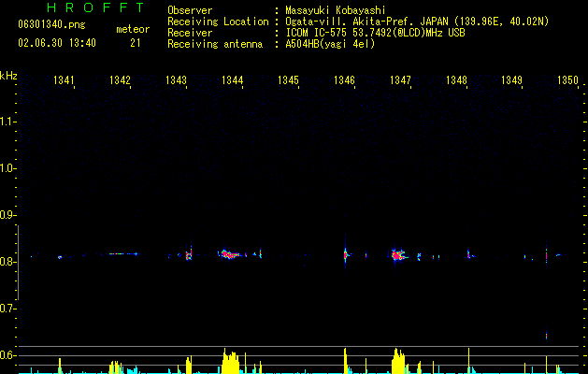Click the gray vertical range marker on left
Image resolution: width=588 pixels, height=374 pixels.
[x=18, y=263]
